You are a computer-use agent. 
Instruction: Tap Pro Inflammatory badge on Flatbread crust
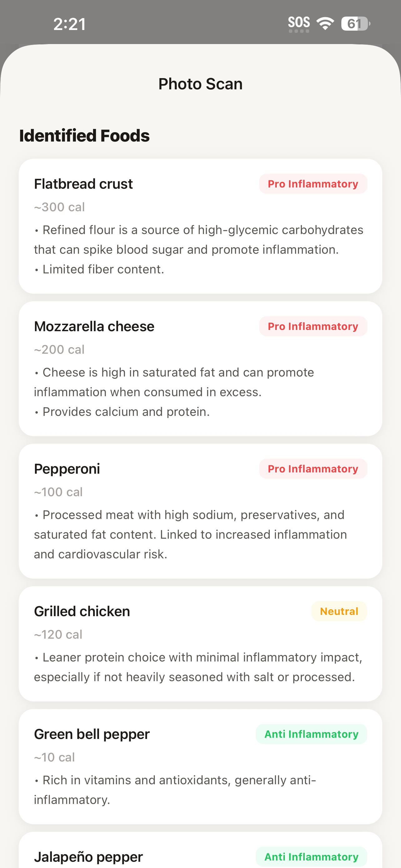pyautogui.click(x=313, y=184)
